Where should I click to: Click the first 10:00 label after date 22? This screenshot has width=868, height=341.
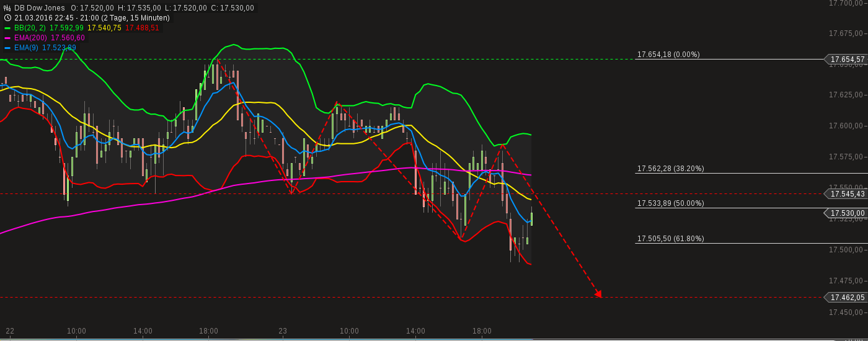click(x=76, y=331)
